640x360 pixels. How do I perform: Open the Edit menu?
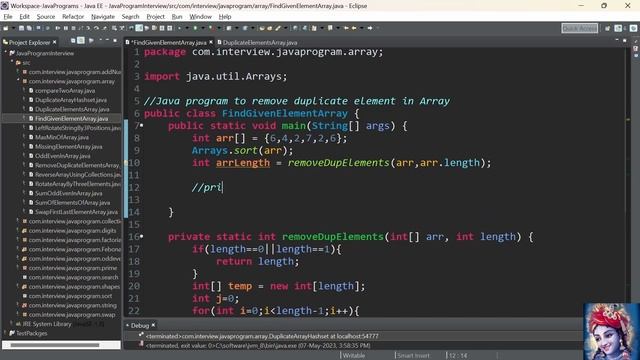coord(24,17)
